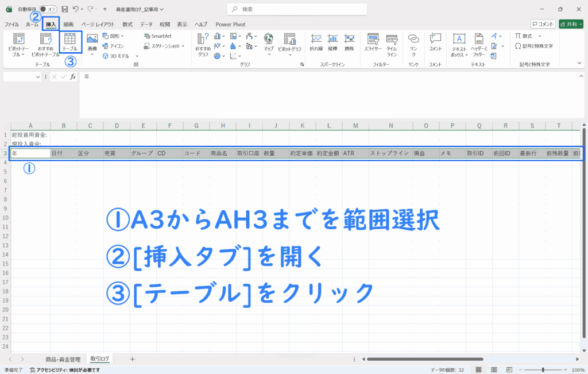The width and height of the screenshot is (588, 374).
Task: Click the リンク (Link) icon
Action: tap(413, 42)
